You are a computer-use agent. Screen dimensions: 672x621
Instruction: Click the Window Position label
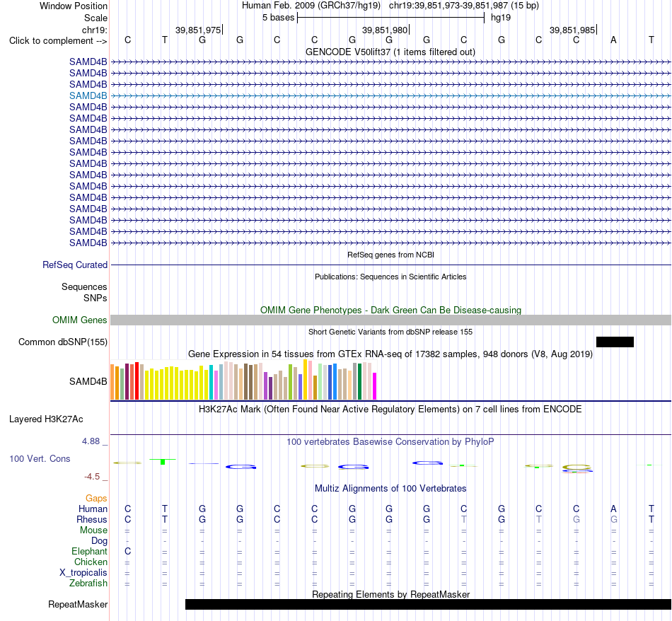(x=74, y=6)
